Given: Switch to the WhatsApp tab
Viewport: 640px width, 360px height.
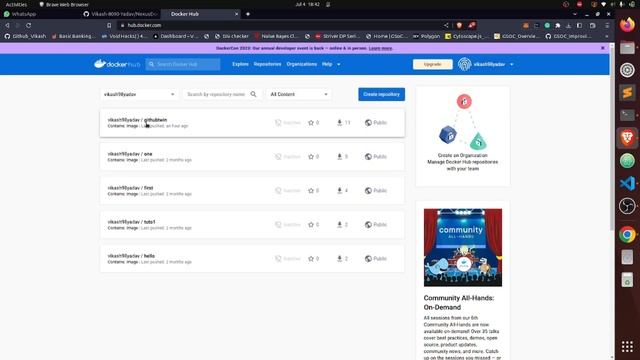Looking at the screenshot, I should click(40, 14).
